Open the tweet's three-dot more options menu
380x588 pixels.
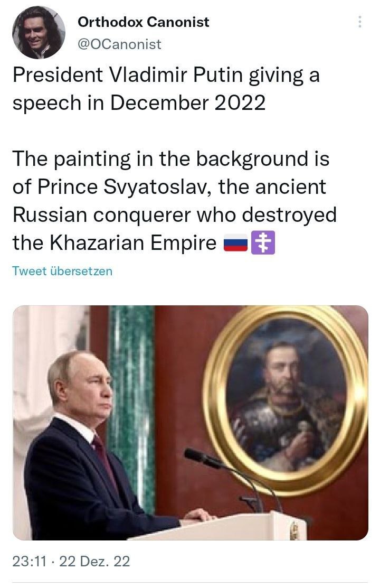click(x=359, y=22)
